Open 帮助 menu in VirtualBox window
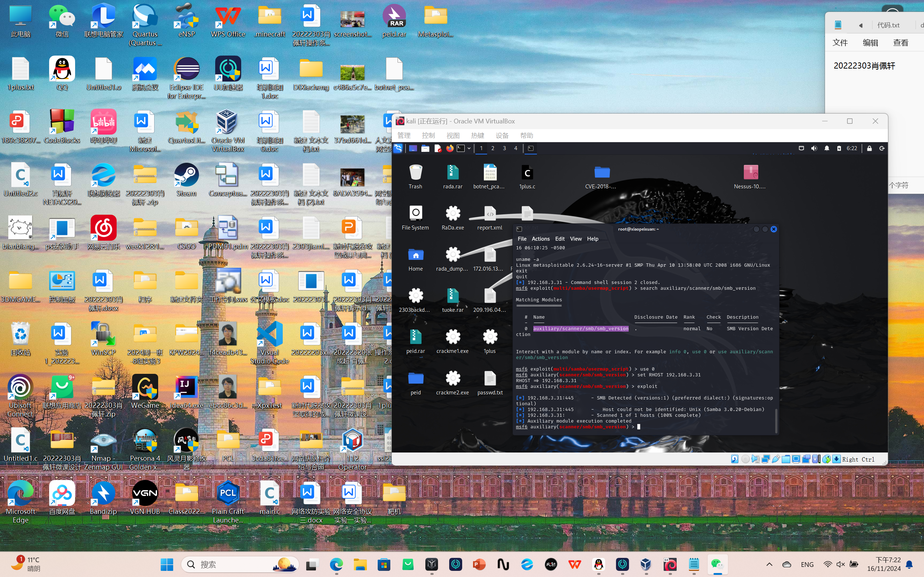Viewport: 924px width, 577px height. pyautogui.click(x=526, y=135)
